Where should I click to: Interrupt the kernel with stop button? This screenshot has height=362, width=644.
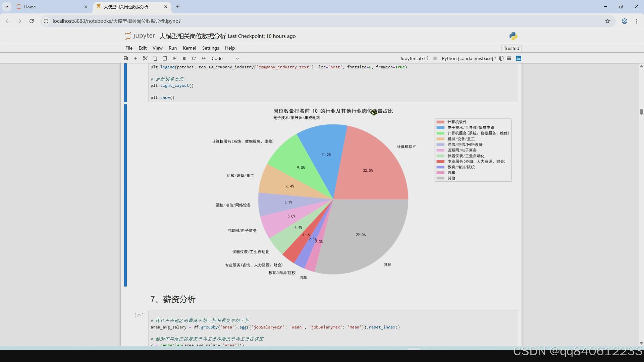184,58
